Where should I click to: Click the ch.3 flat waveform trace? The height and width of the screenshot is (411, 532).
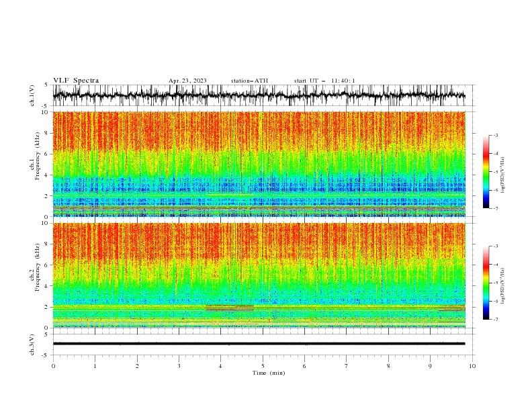coord(259,344)
